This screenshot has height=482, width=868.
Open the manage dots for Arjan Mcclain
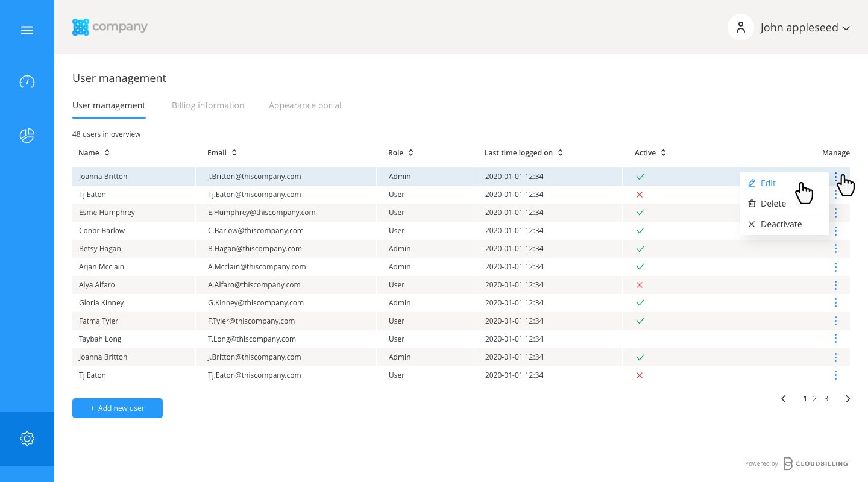[x=835, y=267]
